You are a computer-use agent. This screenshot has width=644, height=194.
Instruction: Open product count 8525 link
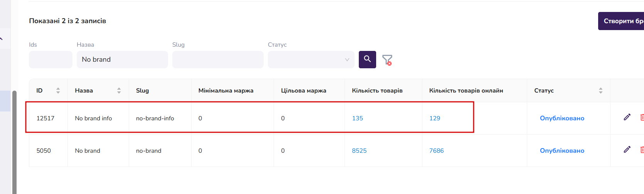tap(359, 151)
